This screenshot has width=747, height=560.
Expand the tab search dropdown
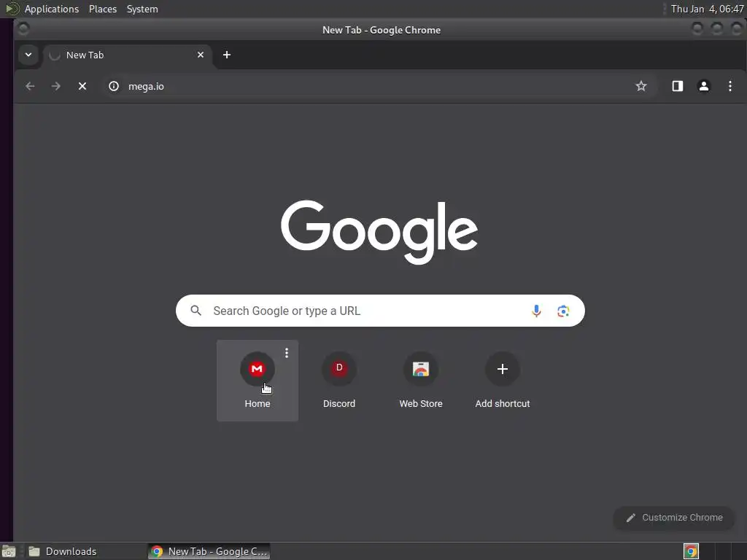[28, 55]
